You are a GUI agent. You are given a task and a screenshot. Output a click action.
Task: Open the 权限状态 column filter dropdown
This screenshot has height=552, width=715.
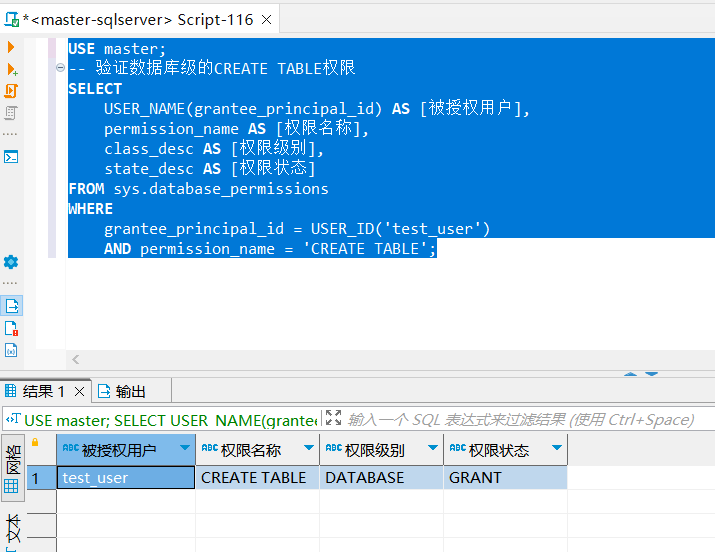557,448
